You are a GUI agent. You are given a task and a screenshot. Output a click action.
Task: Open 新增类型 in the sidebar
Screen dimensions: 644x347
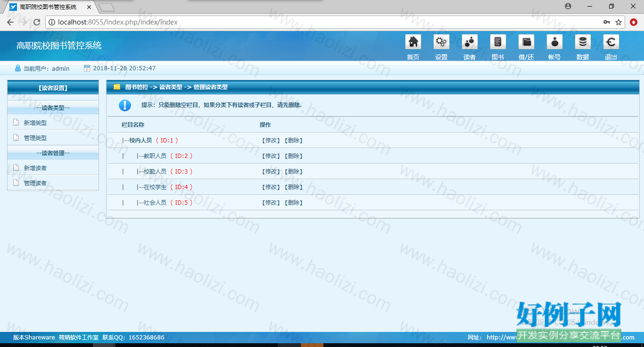coord(35,123)
